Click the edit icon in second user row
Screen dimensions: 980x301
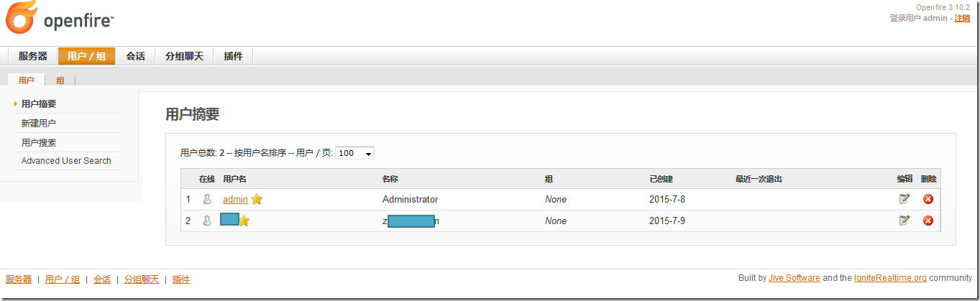click(905, 221)
